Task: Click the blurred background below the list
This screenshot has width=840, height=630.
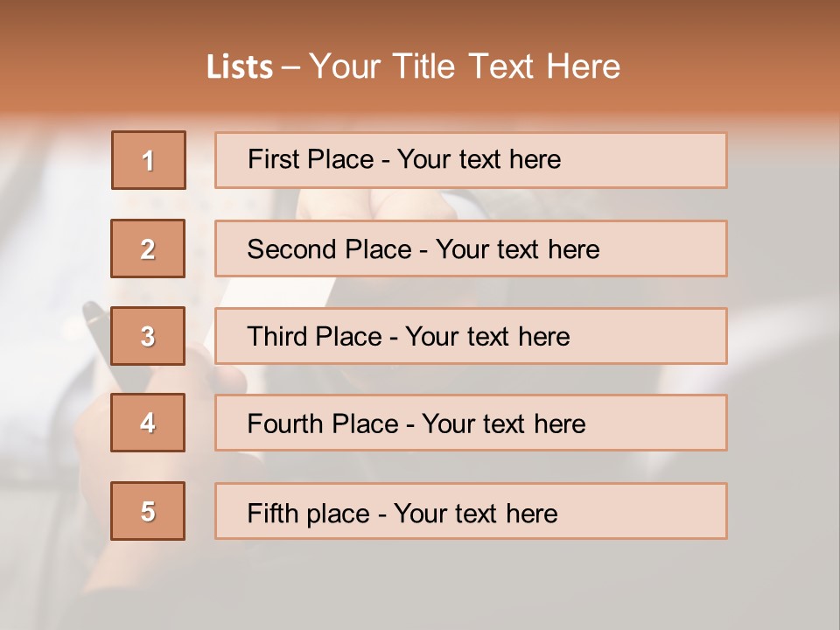Action: click(420, 586)
